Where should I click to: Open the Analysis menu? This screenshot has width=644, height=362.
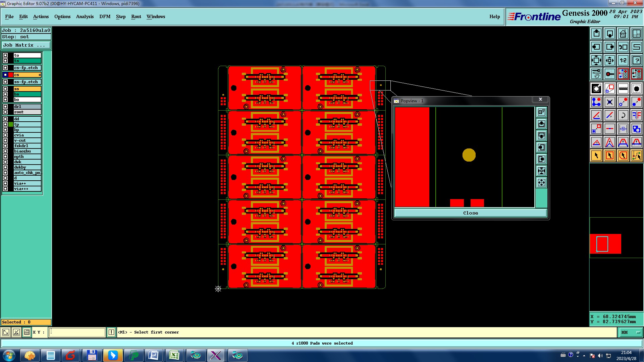click(85, 16)
